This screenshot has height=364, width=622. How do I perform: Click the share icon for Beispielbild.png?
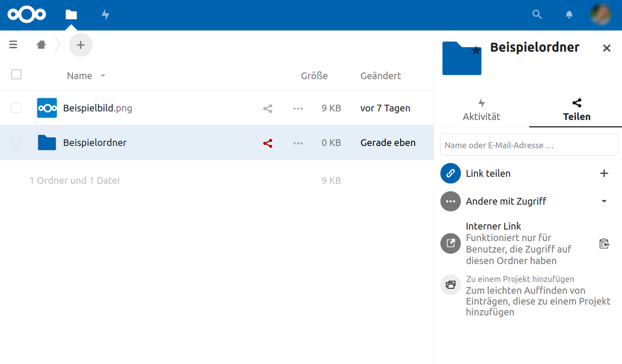point(267,109)
